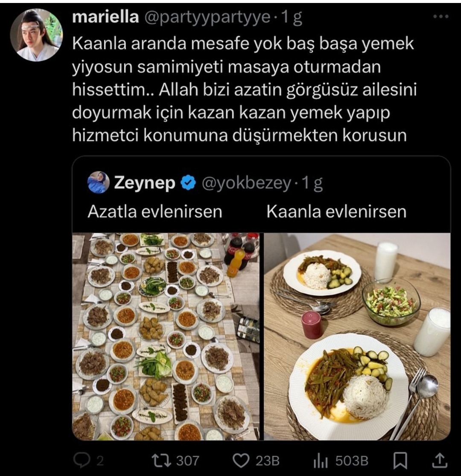Click the reply speech bubble icon
Screen dimensions: 461x476
tap(79, 460)
